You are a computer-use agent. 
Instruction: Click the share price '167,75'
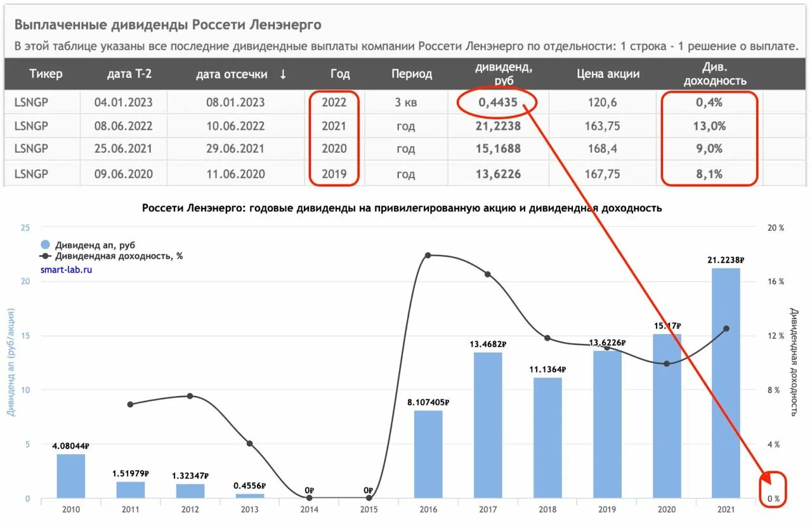tap(603, 174)
